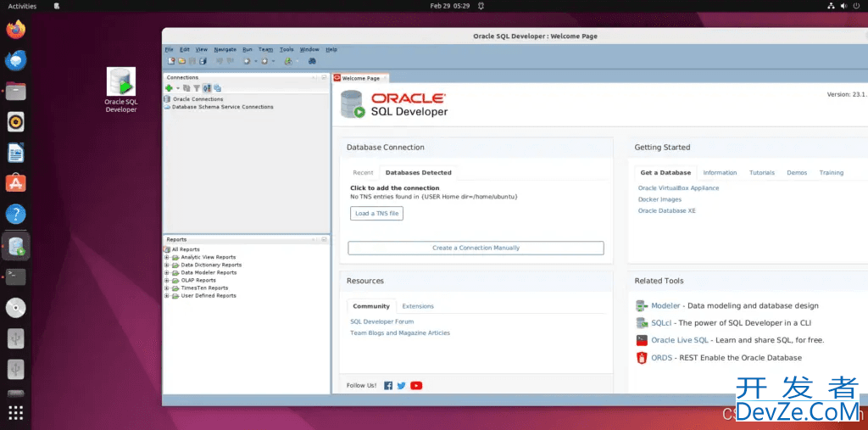This screenshot has width=868, height=430.
Task: Click the Open folder toolbar icon
Action: 181,61
